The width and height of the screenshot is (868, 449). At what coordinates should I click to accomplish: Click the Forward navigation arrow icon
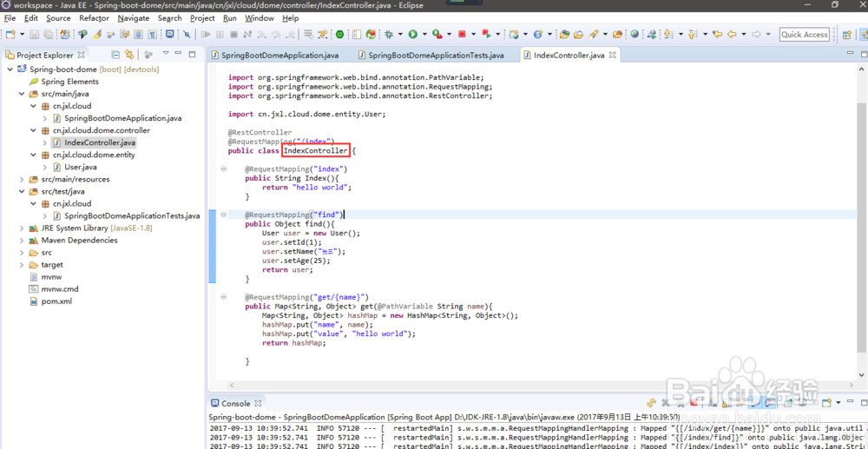pyautogui.click(x=756, y=35)
